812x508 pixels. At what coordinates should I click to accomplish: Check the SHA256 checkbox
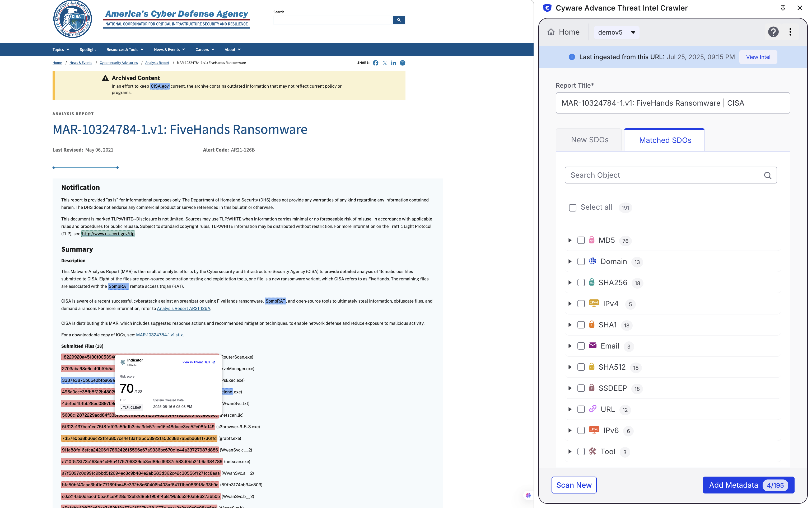pyautogui.click(x=581, y=283)
